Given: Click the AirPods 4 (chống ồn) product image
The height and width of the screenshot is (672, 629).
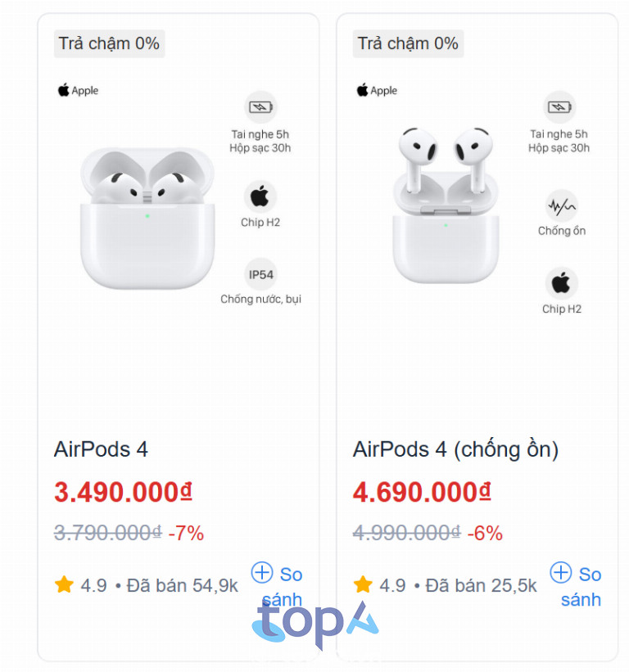Looking at the screenshot, I should pos(445,205).
